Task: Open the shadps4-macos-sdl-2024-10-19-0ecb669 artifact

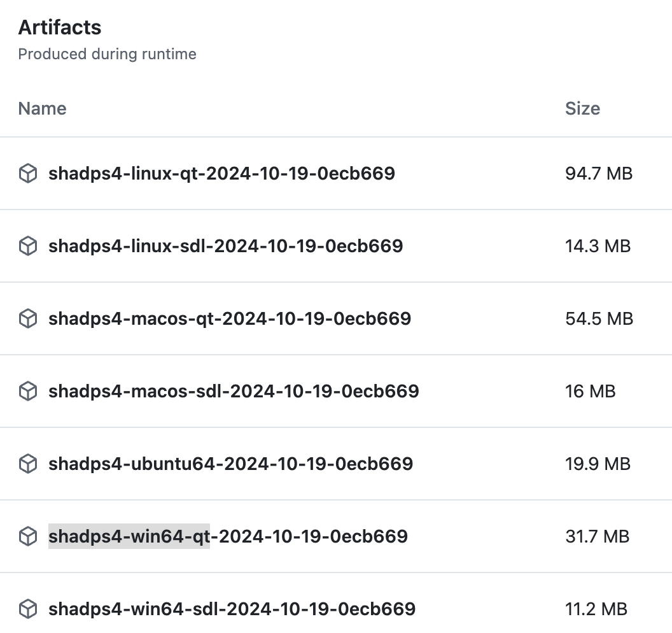Action: 232,390
